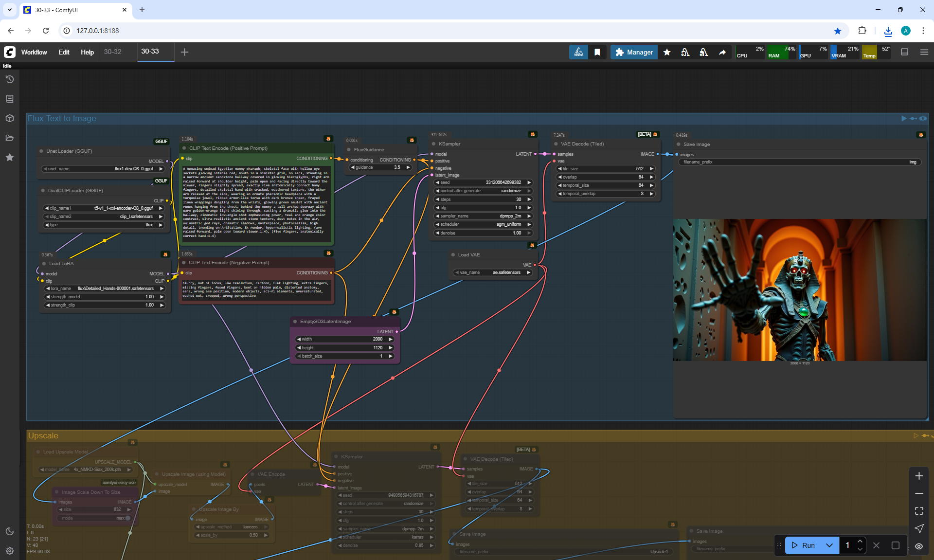Open the queue history sidebar icon
The height and width of the screenshot is (560, 934).
pos(10,79)
